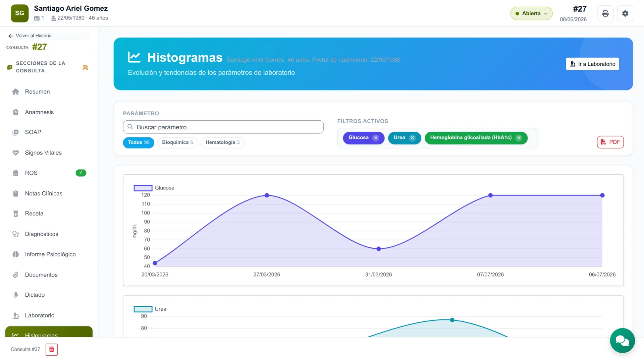Remove the Hemoglobina glicosilada filter chip
Viewport: 644px width, 362px height.
519,138
